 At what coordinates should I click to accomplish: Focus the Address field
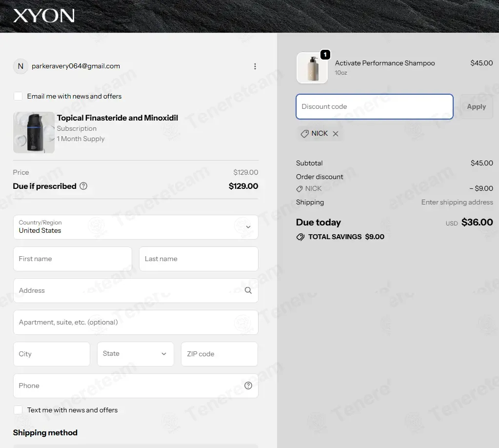tap(136, 290)
